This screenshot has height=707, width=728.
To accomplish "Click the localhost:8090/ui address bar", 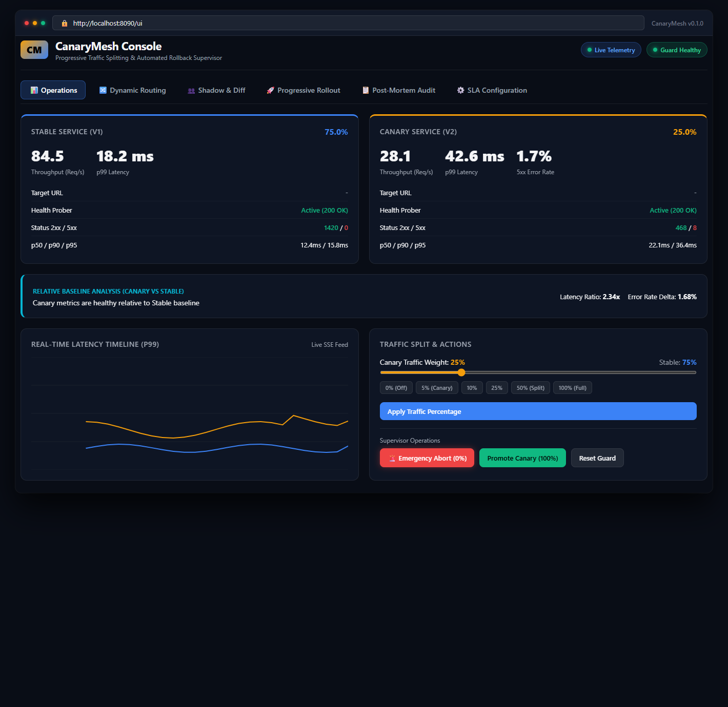I will [348, 23].
